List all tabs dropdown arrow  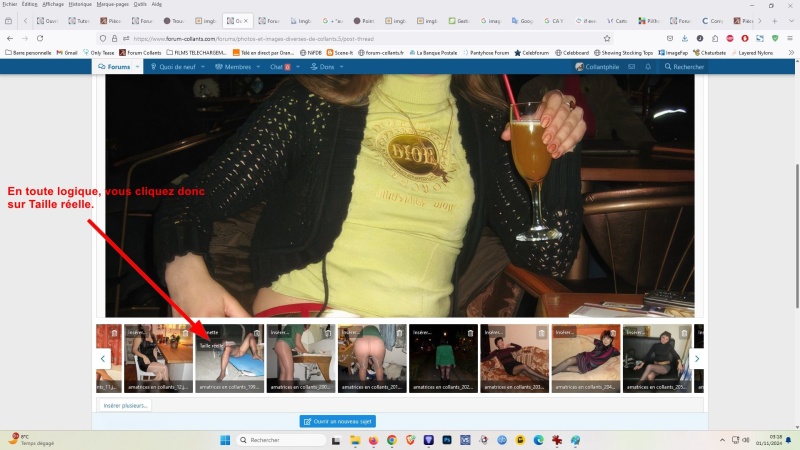[791, 21]
